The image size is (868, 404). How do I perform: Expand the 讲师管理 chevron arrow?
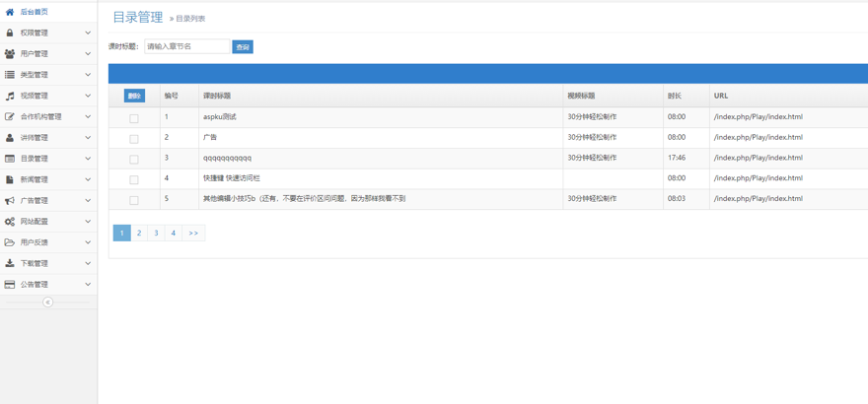click(x=88, y=138)
